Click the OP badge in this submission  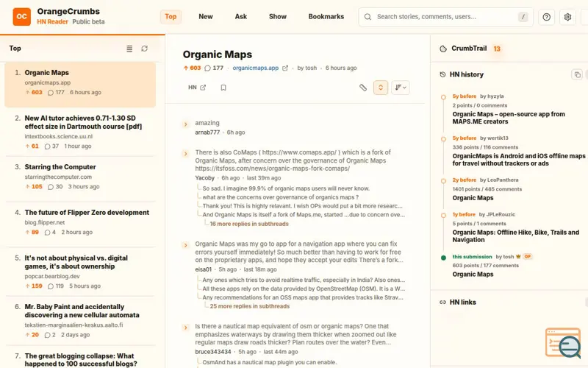(528, 257)
